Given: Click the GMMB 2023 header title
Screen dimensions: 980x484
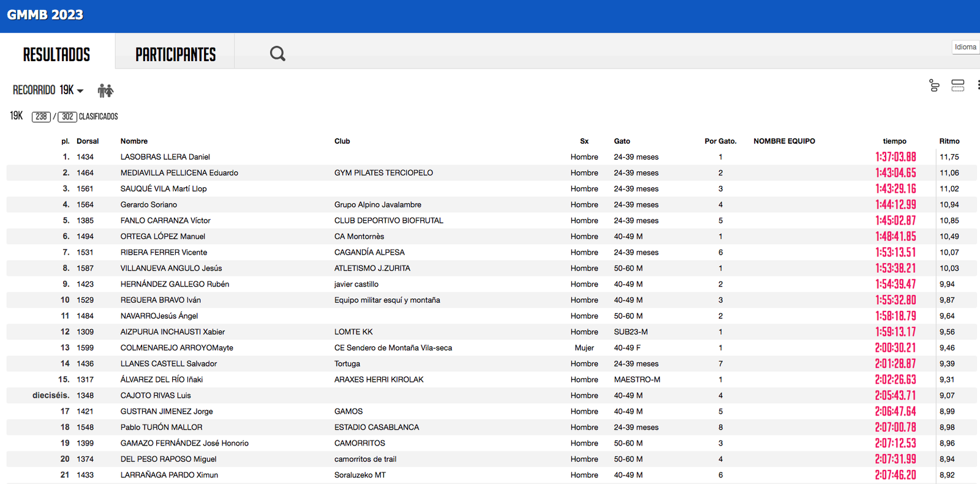Looking at the screenshot, I should coord(45,15).
